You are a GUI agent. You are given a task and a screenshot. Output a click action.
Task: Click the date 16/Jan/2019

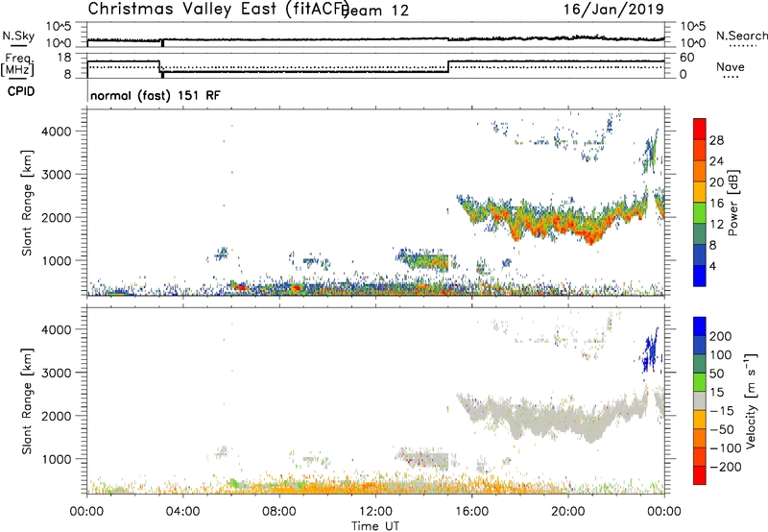point(613,9)
